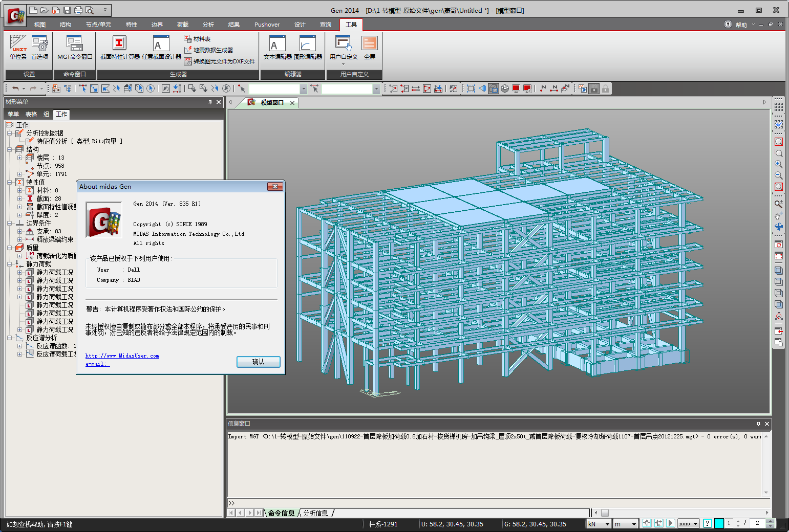This screenshot has height=532, width=789.
Task: Expand the 楼层 tree node
Action: point(20,158)
